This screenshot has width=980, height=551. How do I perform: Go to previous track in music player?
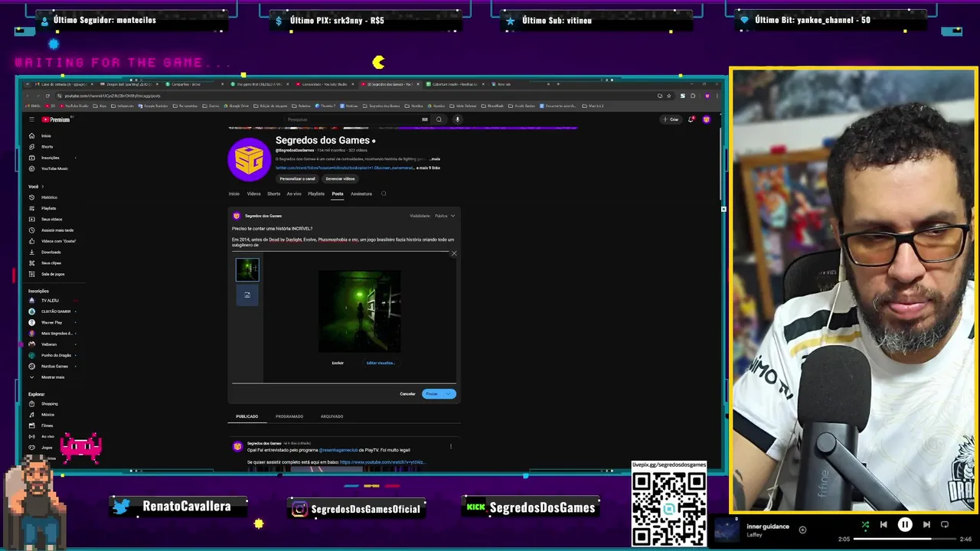(884, 525)
